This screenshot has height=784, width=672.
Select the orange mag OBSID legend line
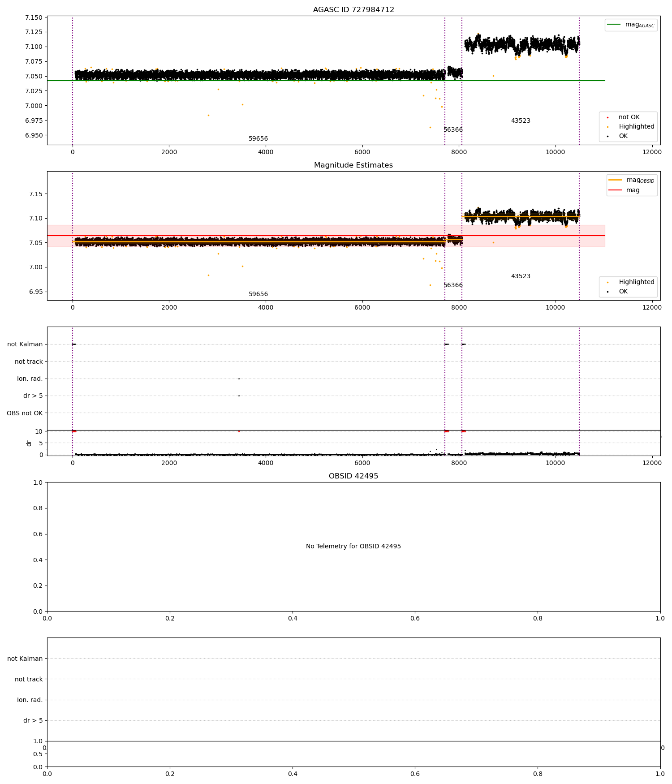click(616, 180)
